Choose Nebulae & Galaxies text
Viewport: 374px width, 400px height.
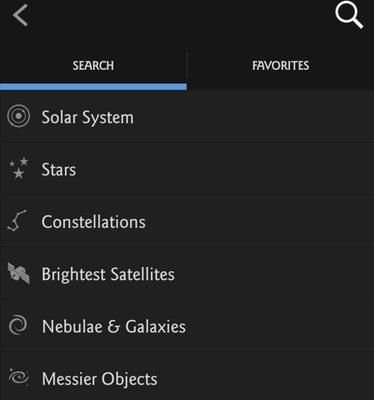(x=114, y=326)
